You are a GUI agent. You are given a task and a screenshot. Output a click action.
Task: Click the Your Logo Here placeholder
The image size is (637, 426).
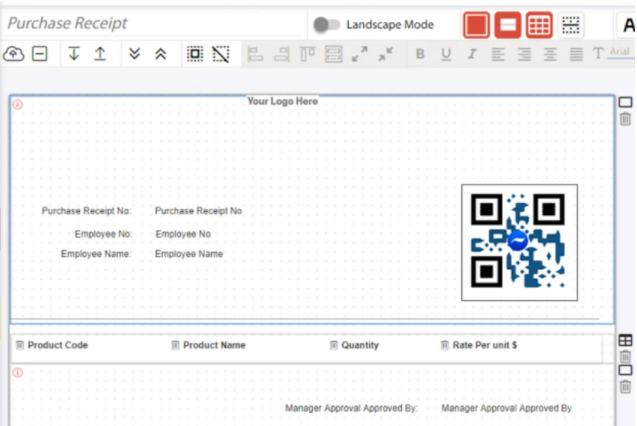tap(283, 101)
